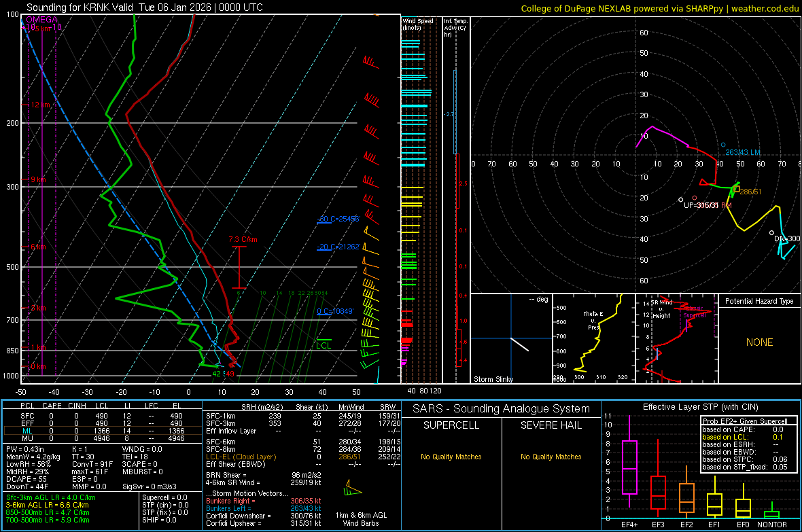Click the SUPERCELL analogue heading
This screenshot has width=802, height=532.
pyautogui.click(x=451, y=425)
